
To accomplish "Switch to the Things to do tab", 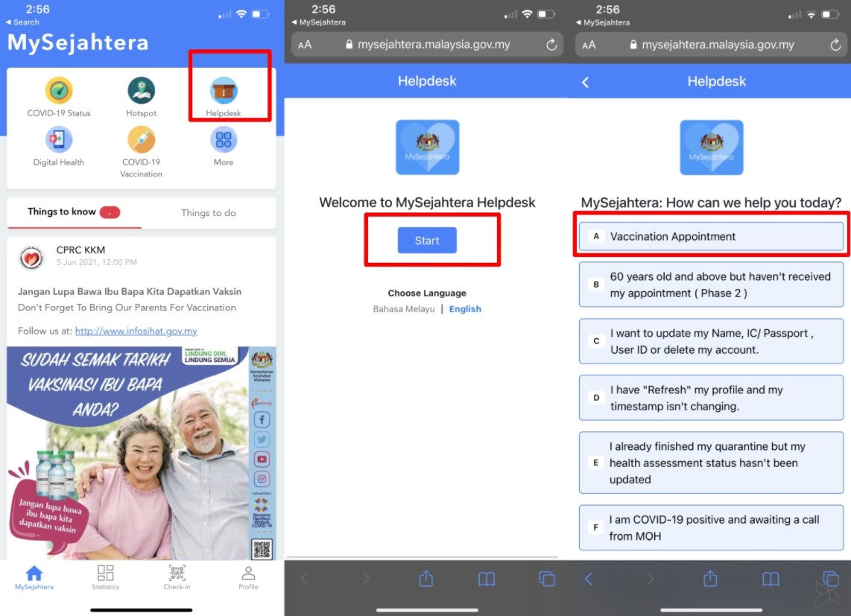I will (x=209, y=213).
